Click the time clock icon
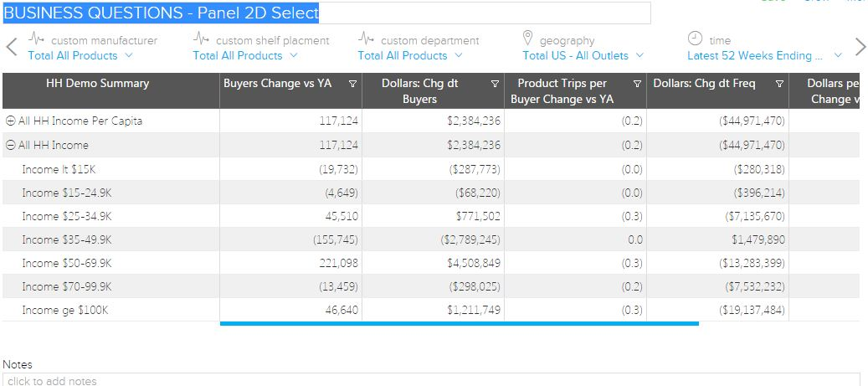The height and width of the screenshot is (386, 868). pos(695,39)
